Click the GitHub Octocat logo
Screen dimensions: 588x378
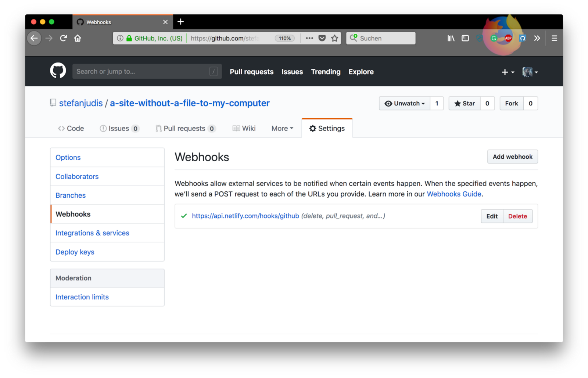coord(58,71)
